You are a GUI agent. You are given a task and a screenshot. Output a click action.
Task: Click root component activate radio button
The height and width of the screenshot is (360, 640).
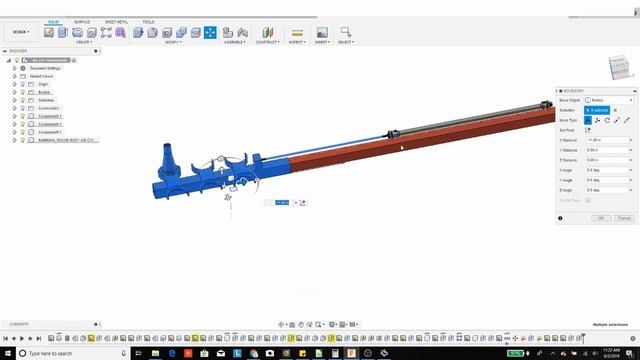point(74,60)
